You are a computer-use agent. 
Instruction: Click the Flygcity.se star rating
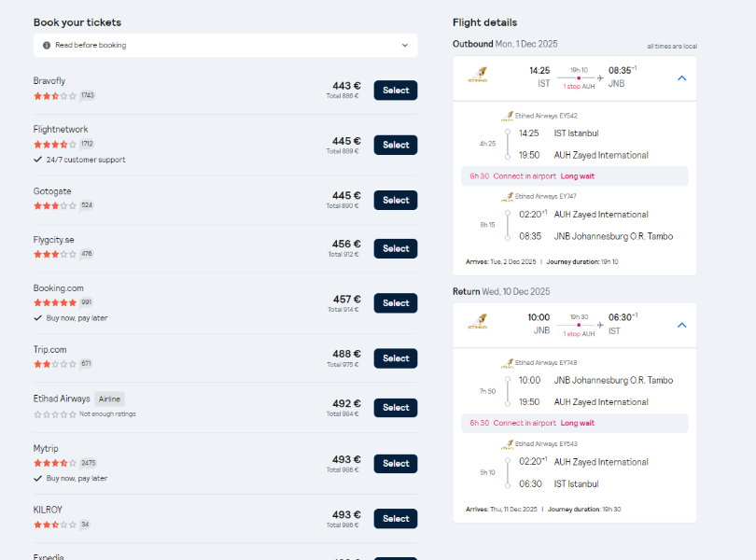(55, 254)
